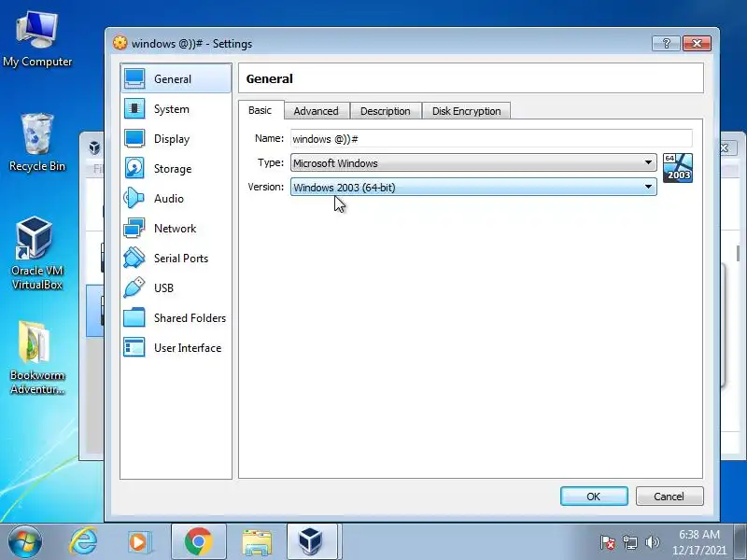The image size is (747, 560).
Task: Open the Serial Ports settings category
Action: click(x=176, y=259)
